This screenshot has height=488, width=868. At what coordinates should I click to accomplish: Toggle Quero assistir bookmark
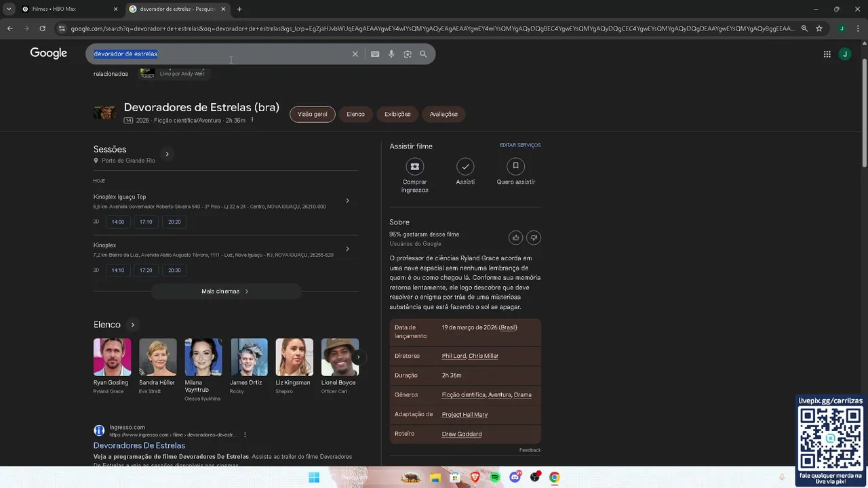[515, 166]
